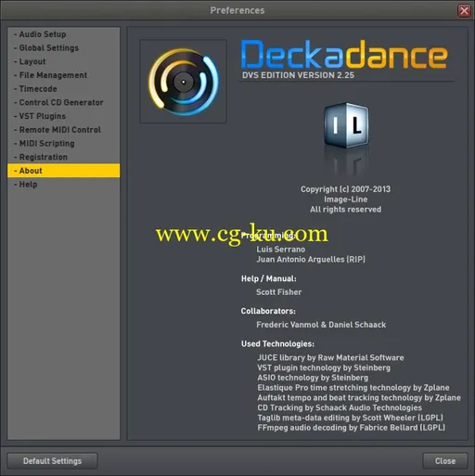This screenshot has height=476, width=475.
Task: Click the name Luis Serrano
Action: (x=281, y=250)
